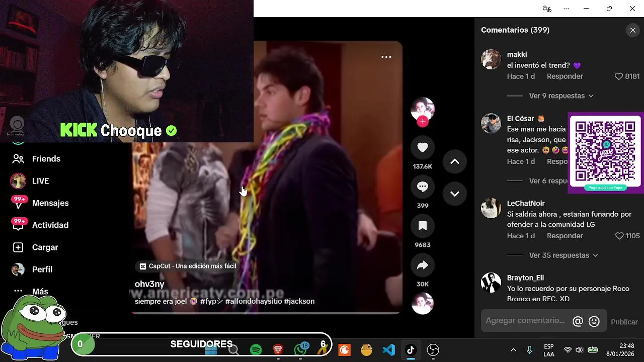Click the comments bubble icon showing 399
This screenshot has height=362, width=644.
tap(423, 187)
